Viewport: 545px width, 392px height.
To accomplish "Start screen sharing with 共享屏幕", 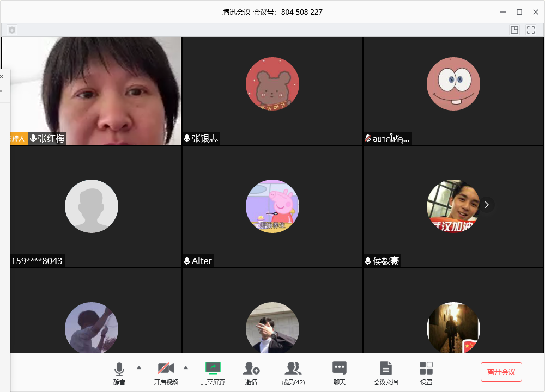I will [x=213, y=372].
